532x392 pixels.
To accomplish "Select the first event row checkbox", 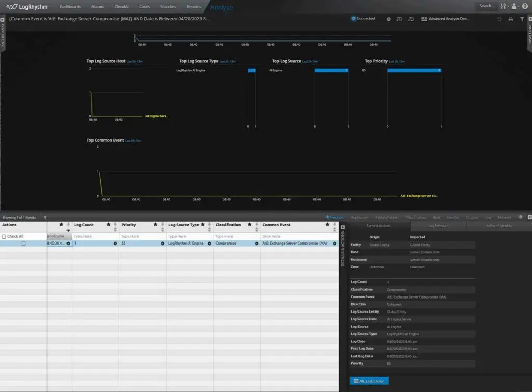I will point(23,244).
